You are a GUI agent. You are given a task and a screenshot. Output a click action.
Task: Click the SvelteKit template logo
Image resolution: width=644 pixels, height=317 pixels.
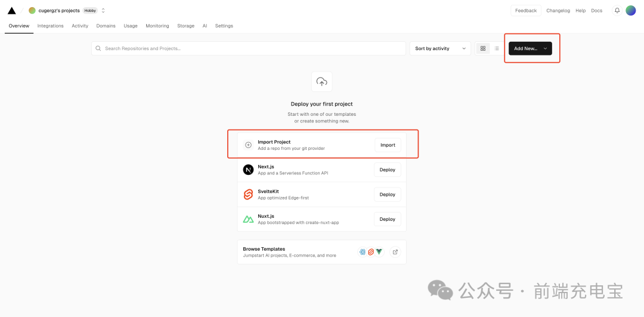pos(248,195)
